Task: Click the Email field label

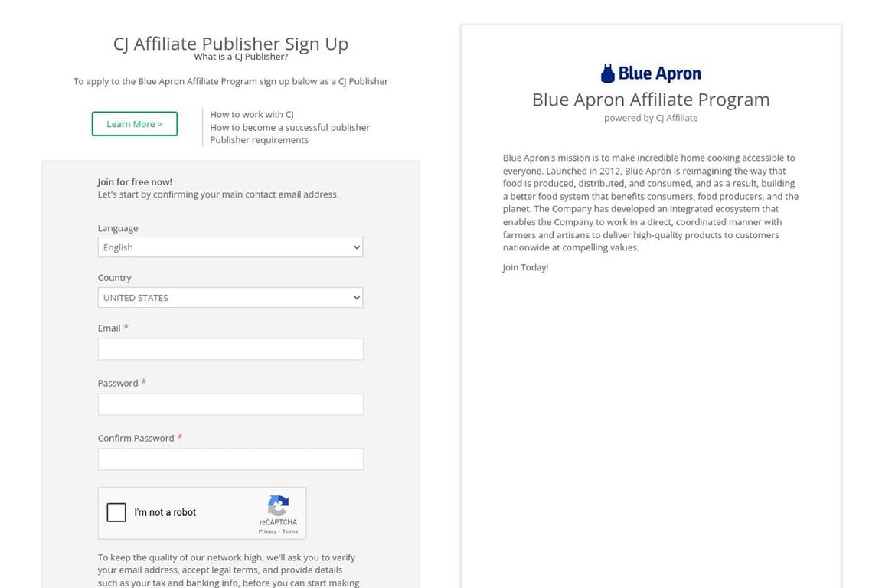Action: tap(109, 328)
